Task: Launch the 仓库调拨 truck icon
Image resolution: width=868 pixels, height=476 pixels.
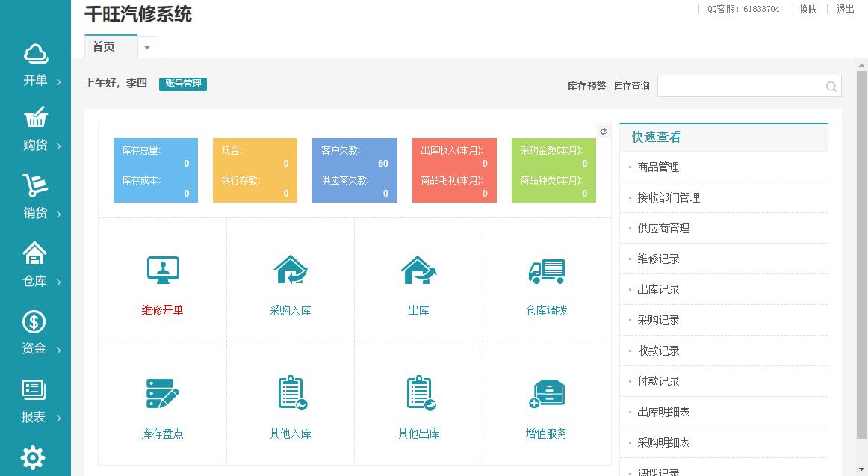Action: (546, 271)
